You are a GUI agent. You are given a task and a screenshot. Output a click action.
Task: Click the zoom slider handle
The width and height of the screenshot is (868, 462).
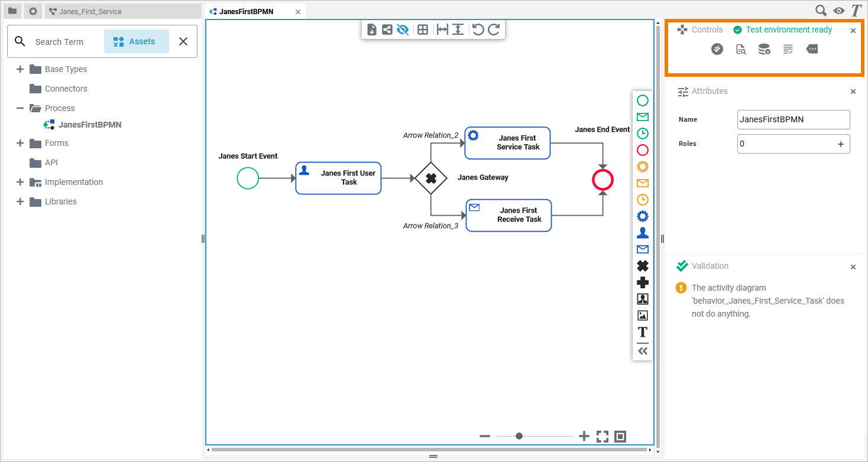[519, 436]
